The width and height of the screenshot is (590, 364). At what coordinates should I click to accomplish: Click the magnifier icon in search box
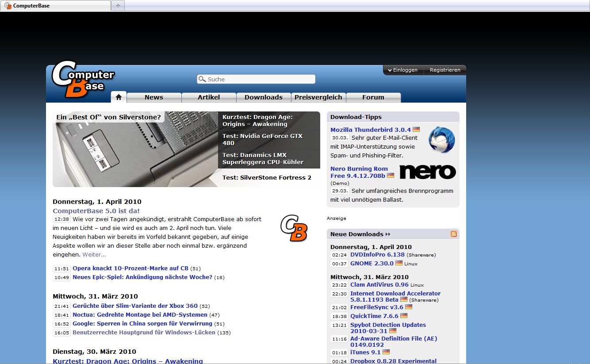(x=202, y=79)
